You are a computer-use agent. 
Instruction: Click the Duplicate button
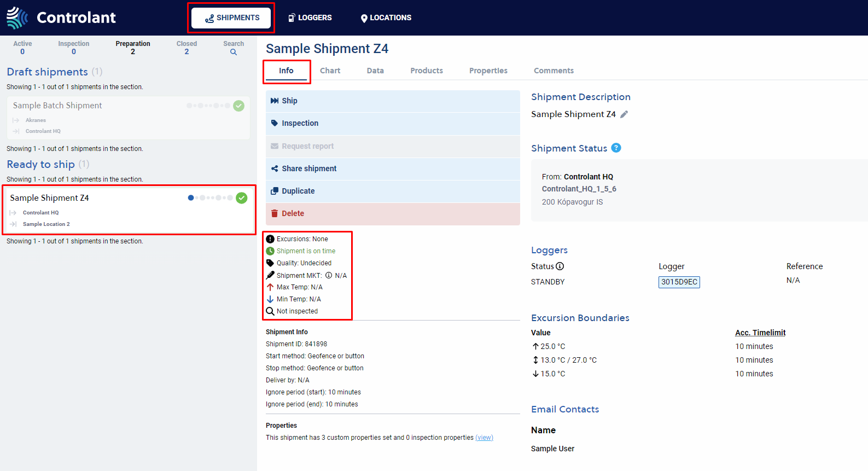pyautogui.click(x=393, y=191)
